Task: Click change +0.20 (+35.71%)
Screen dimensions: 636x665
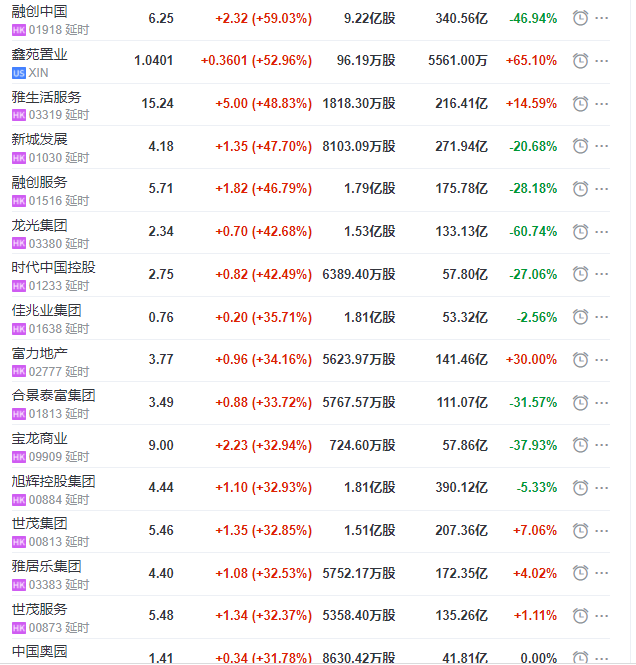Action: pyautogui.click(x=263, y=317)
